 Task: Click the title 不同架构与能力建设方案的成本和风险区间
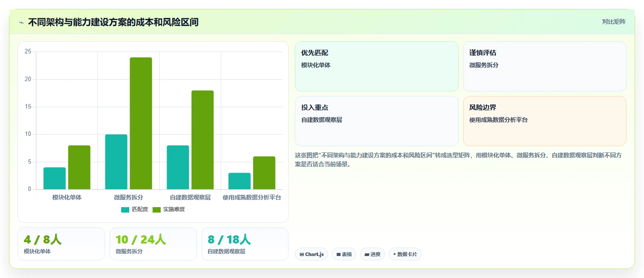[113, 22]
